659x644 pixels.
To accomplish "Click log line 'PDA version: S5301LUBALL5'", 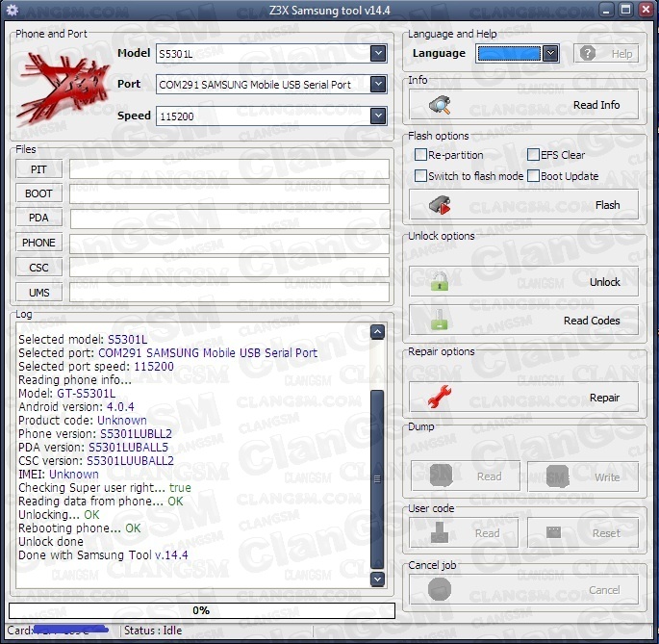I will coord(93,447).
